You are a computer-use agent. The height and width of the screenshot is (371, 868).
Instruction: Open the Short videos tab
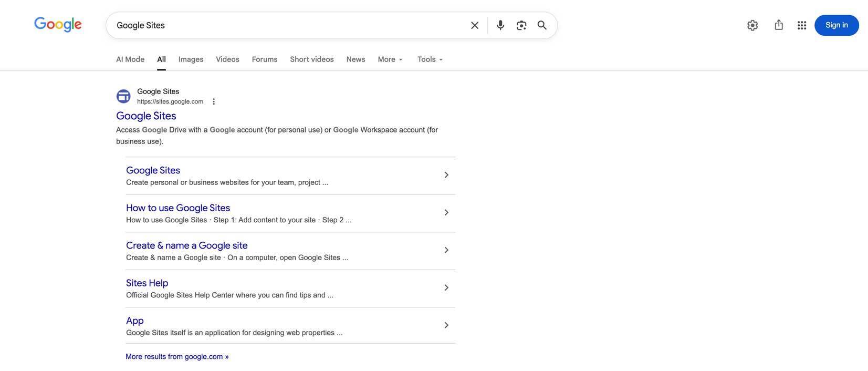[x=312, y=59]
